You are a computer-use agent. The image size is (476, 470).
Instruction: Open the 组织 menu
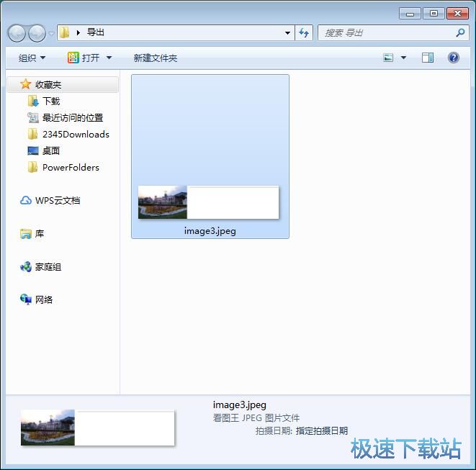click(x=32, y=58)
